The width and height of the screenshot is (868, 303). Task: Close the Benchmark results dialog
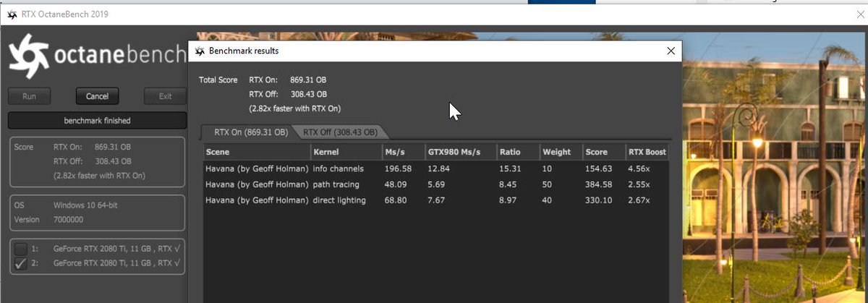[x=671, y=51]
